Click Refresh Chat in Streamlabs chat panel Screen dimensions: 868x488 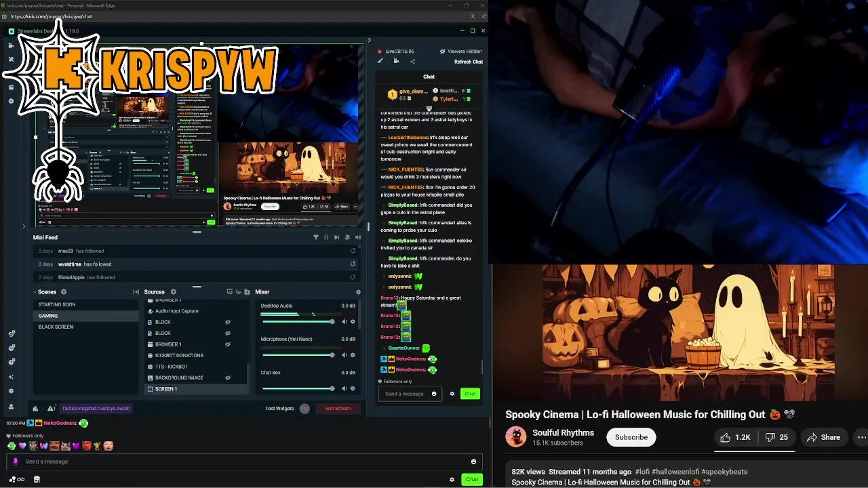(x=469, y=62)
